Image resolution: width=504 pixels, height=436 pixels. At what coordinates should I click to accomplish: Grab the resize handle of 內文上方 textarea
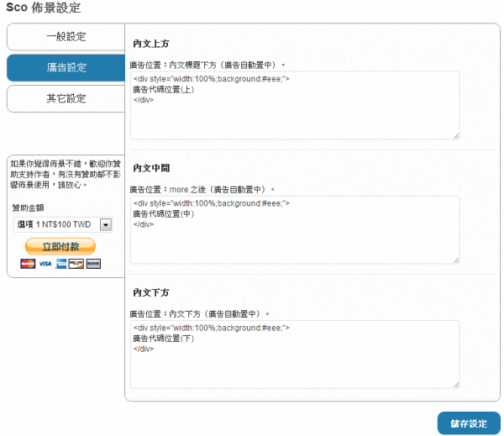[456, 135]
